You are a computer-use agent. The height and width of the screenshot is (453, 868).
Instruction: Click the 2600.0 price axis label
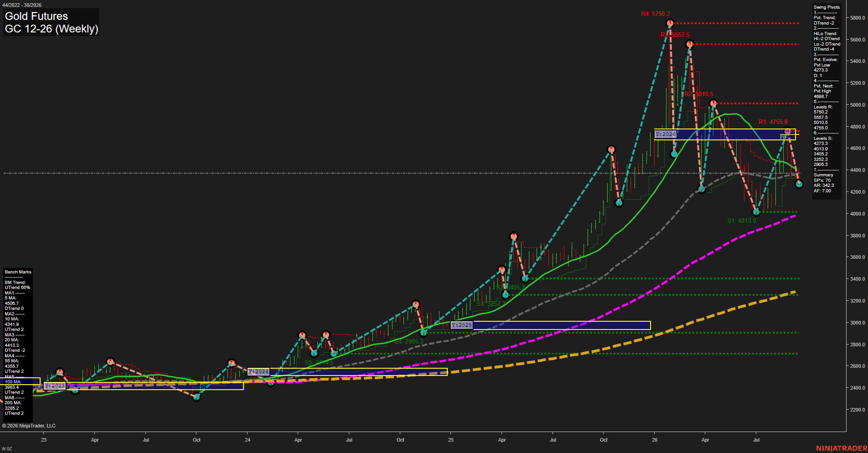857,366
